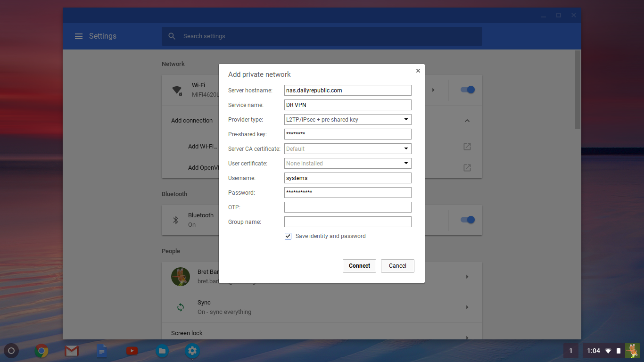
Task: Open the Files app in shelf
Action: (x=162, y=351)
